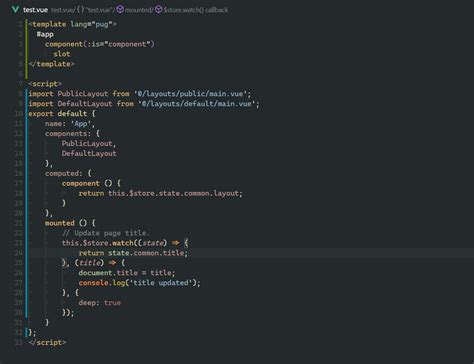
Task: Select the bold test.vue file name in breadcrumb
Action: [x=35, y=10]
